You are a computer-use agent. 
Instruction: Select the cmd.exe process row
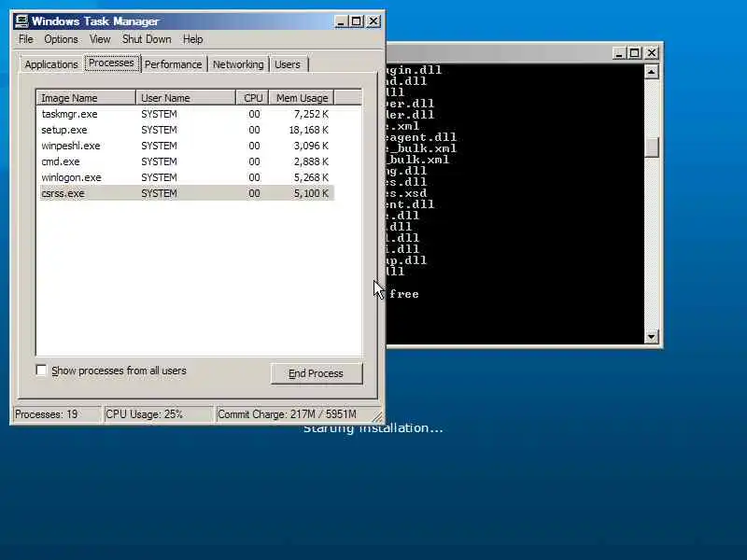coord(186,161)
